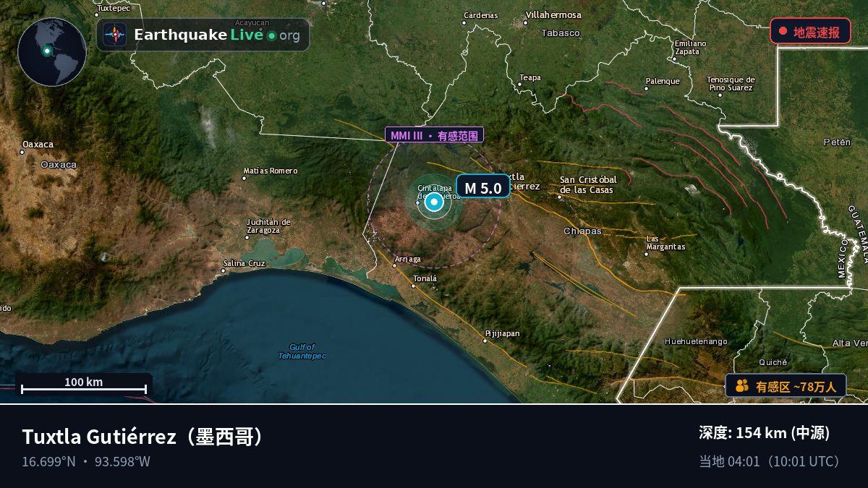Click the red dot in 地震速报 badge
Viewport: 868px width, 488px height.
(783, 32)
